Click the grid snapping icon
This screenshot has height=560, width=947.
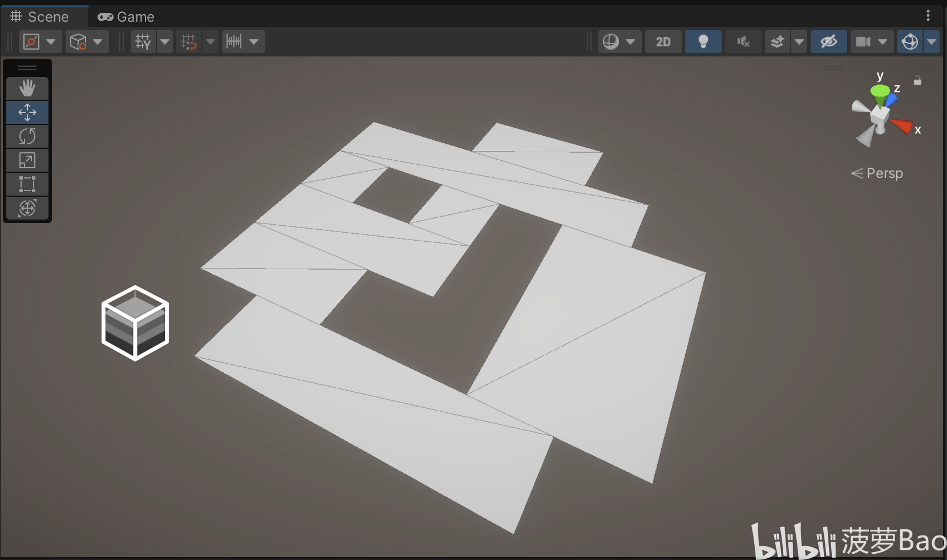189,42
